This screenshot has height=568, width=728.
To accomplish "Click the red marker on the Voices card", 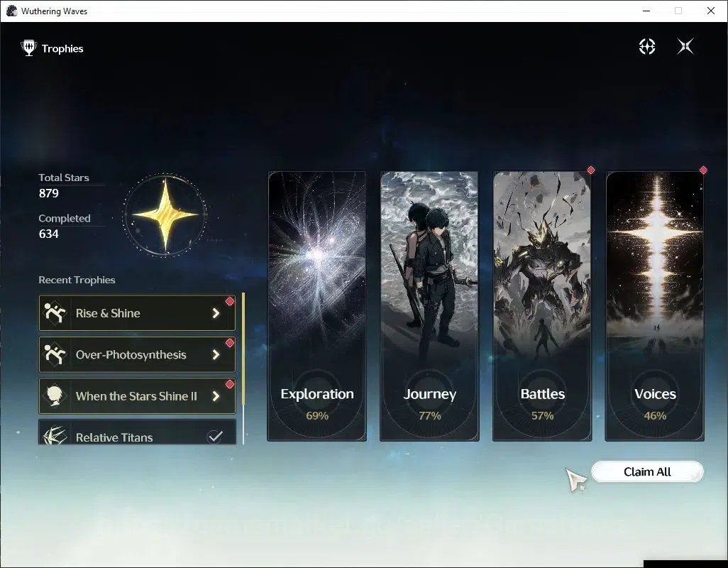I will (703, 170).
